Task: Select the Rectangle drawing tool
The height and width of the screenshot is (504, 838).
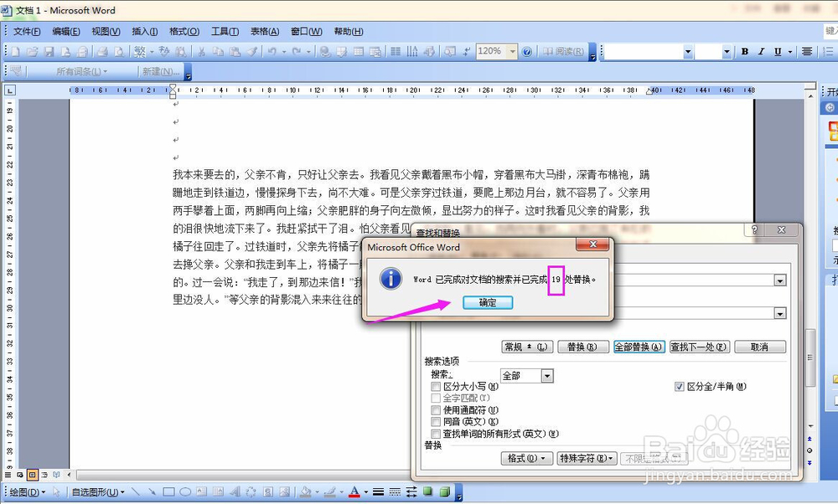Action: coord(169,491)
